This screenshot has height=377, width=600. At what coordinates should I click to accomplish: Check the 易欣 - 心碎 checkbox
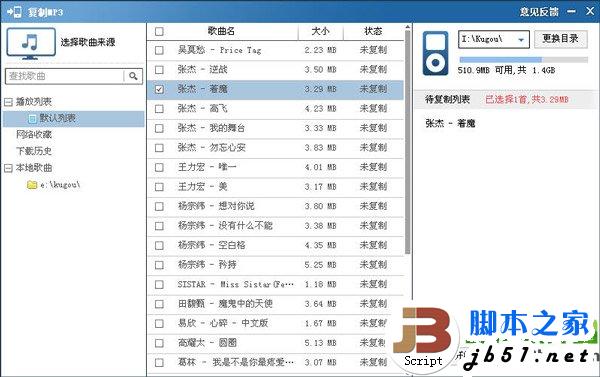(159, 324)
